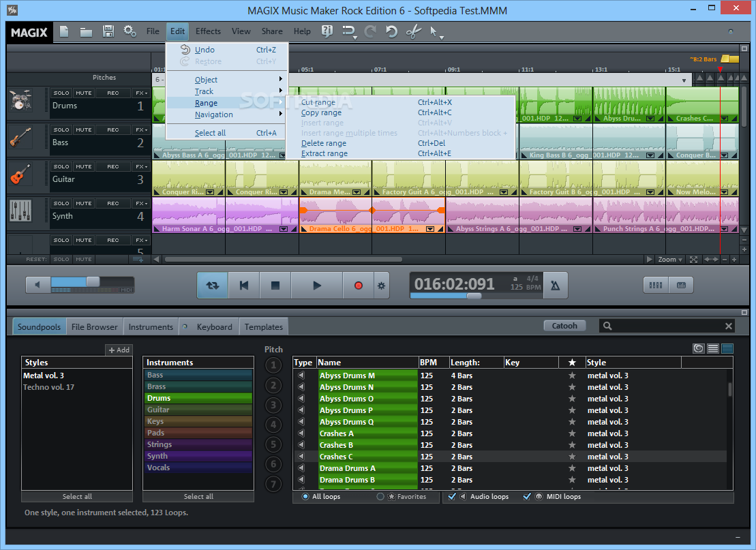Toggle the metronome icon
Viewport: 756px width, 550px height.
[556, 286]
